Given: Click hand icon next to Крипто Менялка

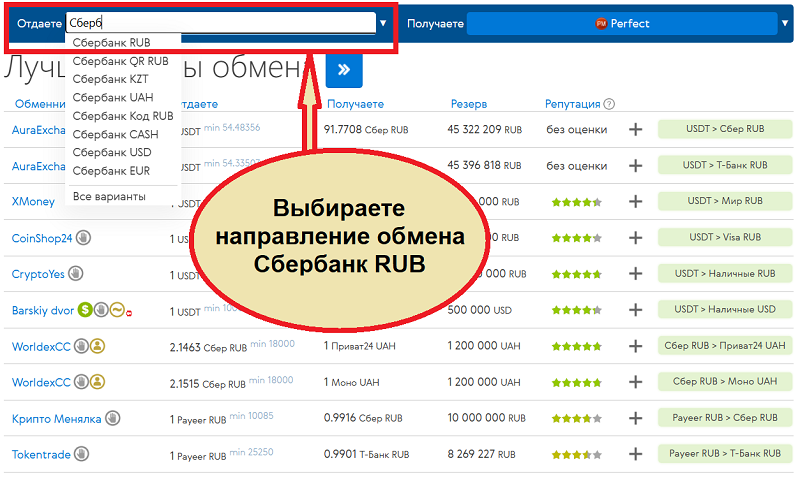Looking at the screenshot, I should tap(113, 418).
